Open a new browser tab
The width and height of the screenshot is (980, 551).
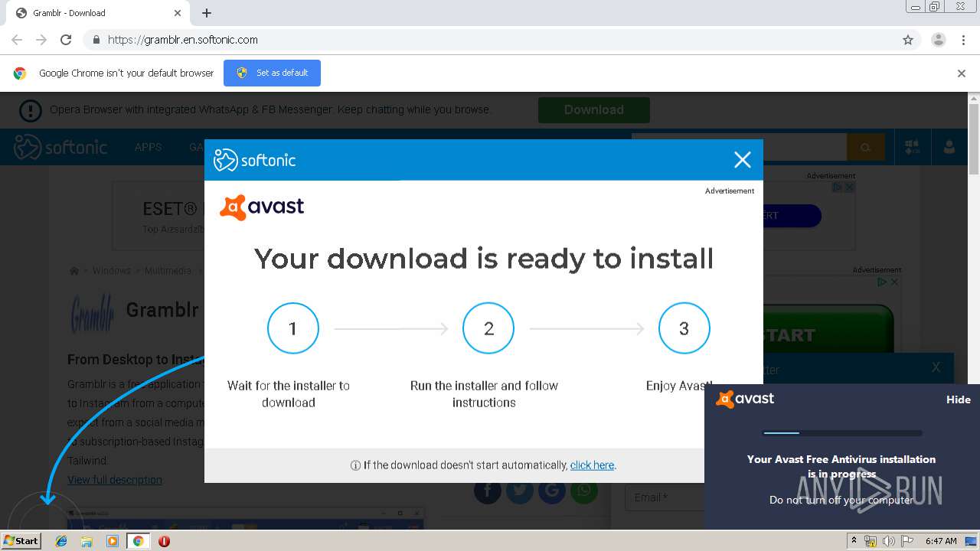(x=207, y=13)
